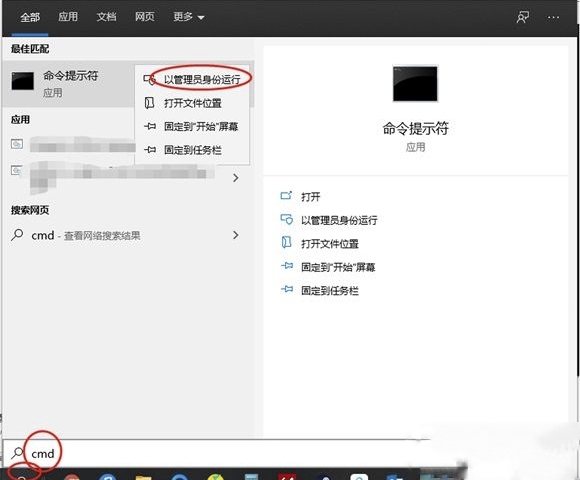Expand the 更多 dropdown tab
Viewport: 580px width, 480px height.
[189, 17]
